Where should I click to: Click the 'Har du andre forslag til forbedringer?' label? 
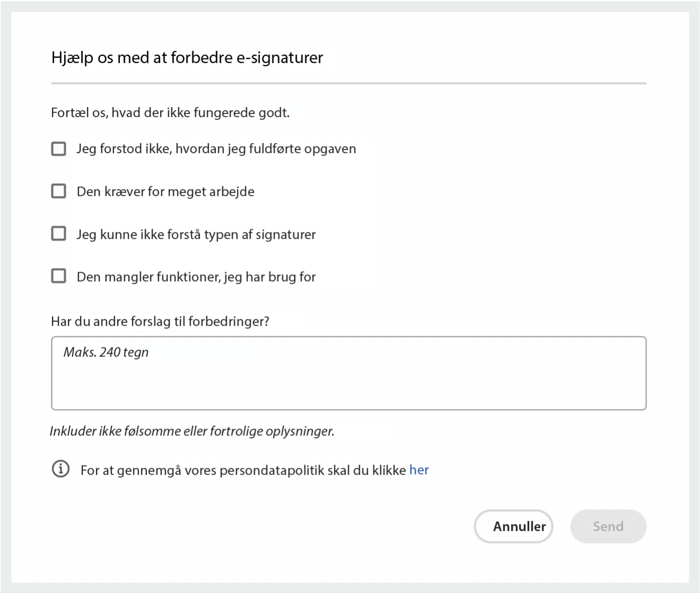160,321
